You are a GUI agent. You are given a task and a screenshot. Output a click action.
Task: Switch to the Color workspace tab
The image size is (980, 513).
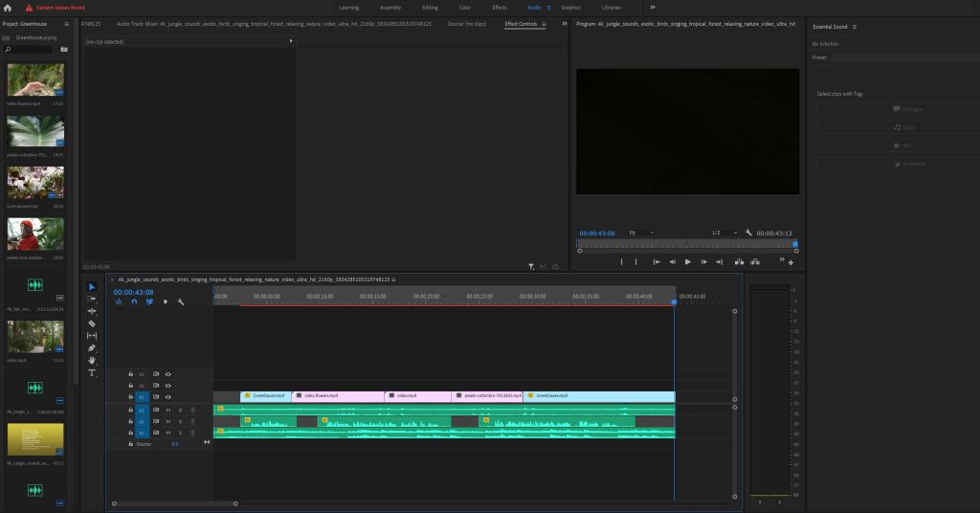tap(464, 8)
